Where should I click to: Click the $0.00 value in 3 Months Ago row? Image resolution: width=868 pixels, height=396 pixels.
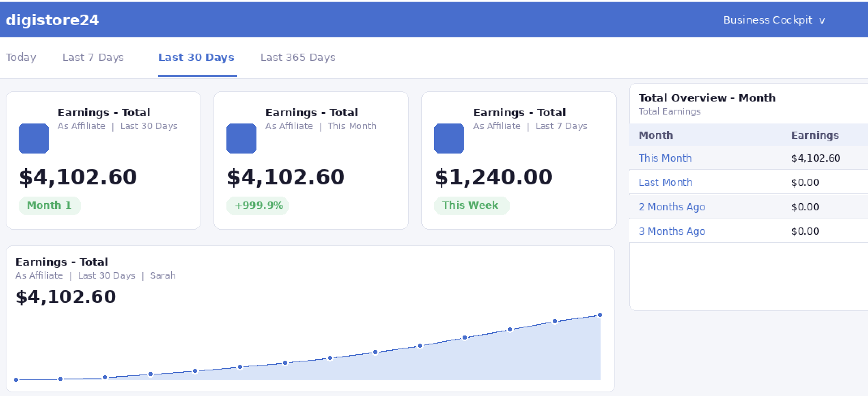[805, 231]
